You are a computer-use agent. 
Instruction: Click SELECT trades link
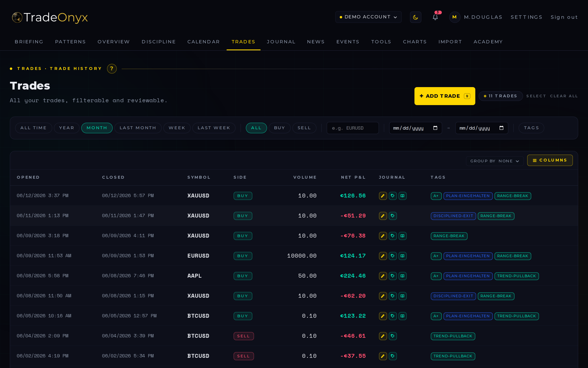(536, 96)
